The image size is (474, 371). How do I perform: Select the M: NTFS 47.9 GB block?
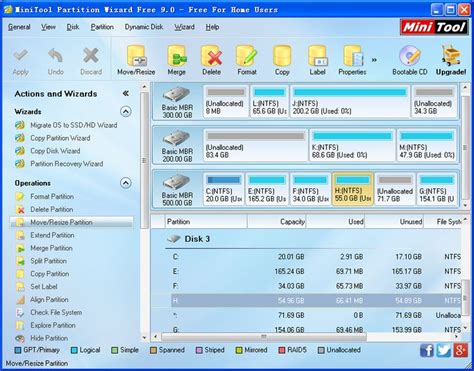coord(426,146)
